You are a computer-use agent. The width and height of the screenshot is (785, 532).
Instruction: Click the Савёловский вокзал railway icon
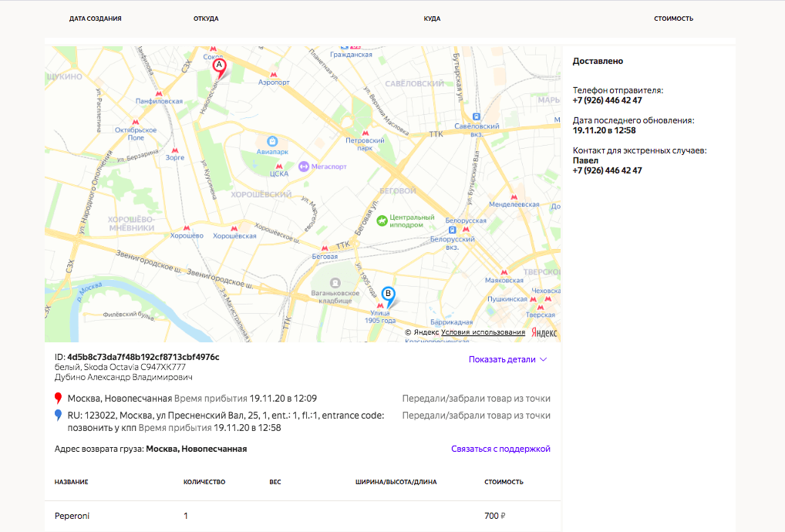[476, 117]
